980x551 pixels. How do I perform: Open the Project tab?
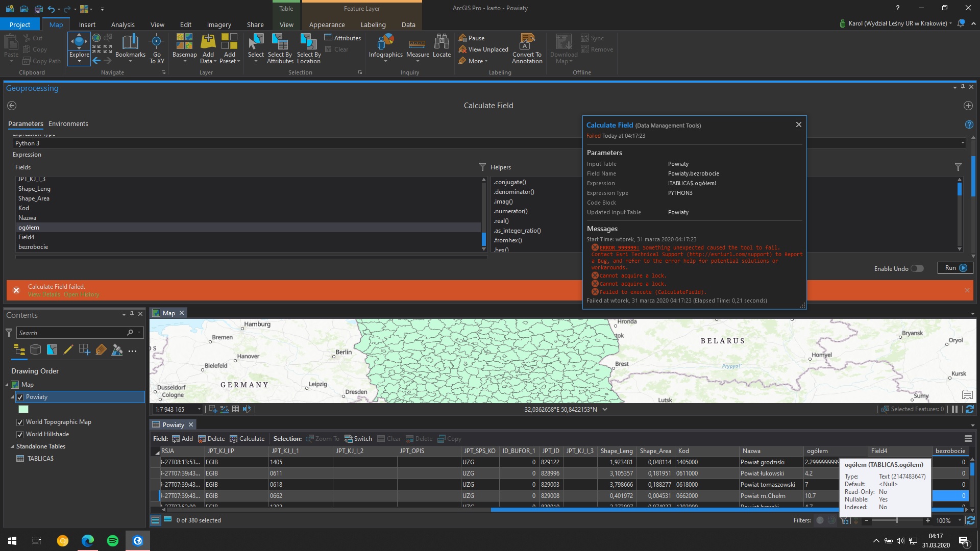[x=20, y=24]
